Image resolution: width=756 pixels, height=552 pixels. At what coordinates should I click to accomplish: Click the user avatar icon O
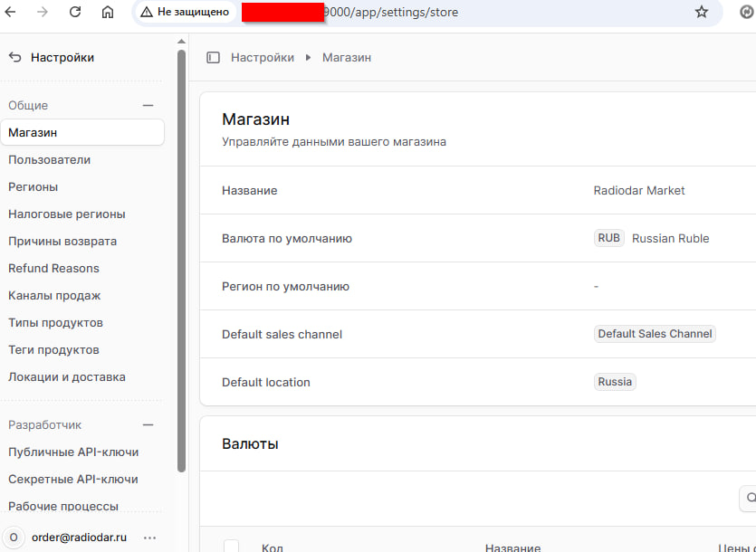(14, 537)
